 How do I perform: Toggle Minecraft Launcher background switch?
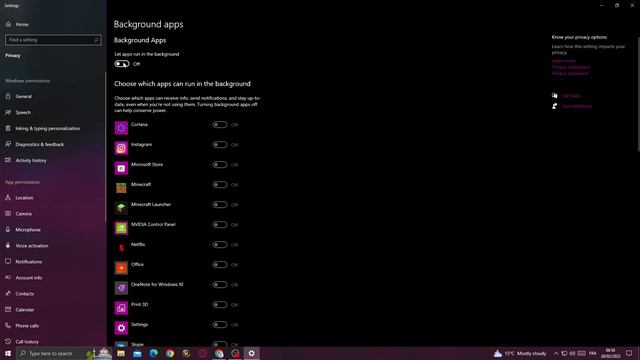click(220, 204)
